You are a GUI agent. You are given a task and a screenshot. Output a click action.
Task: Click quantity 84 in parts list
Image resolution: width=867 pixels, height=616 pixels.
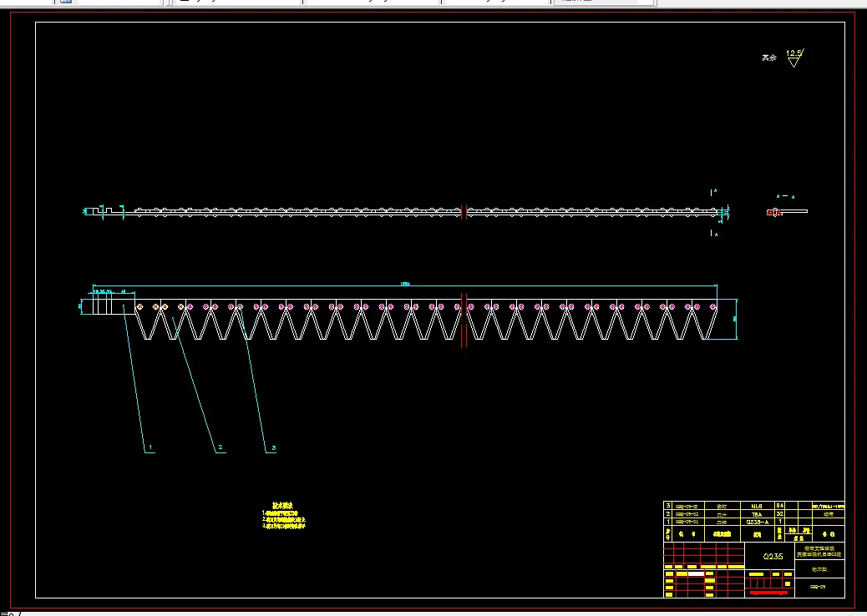[779, 506]
